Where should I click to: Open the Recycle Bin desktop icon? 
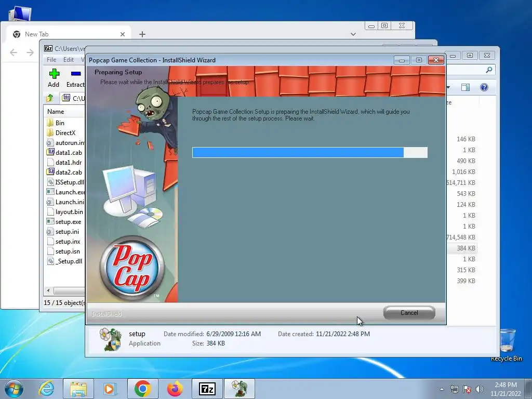pyautogui.click(x=506, y=345)
